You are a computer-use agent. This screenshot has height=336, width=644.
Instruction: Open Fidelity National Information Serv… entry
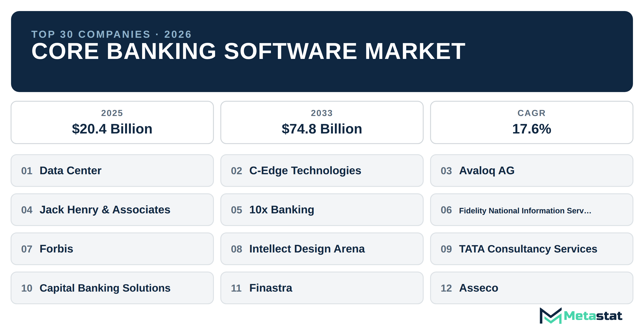pos(532,210)
